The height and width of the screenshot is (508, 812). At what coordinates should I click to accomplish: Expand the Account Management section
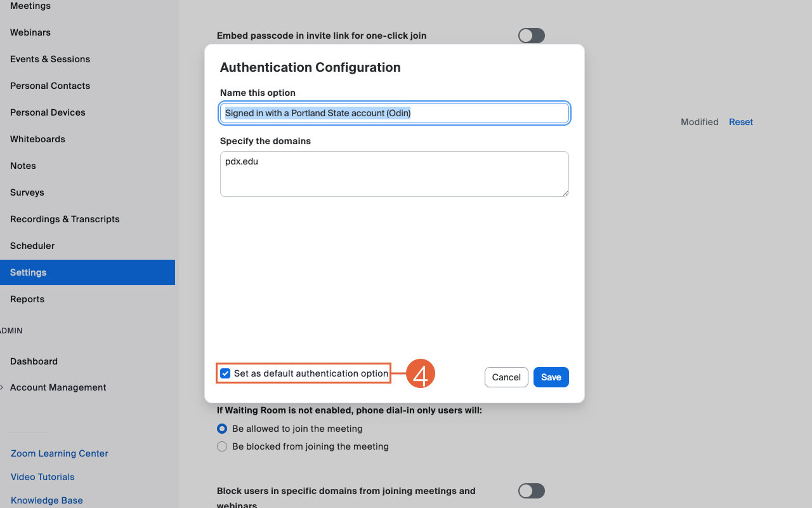pos(58,387)
